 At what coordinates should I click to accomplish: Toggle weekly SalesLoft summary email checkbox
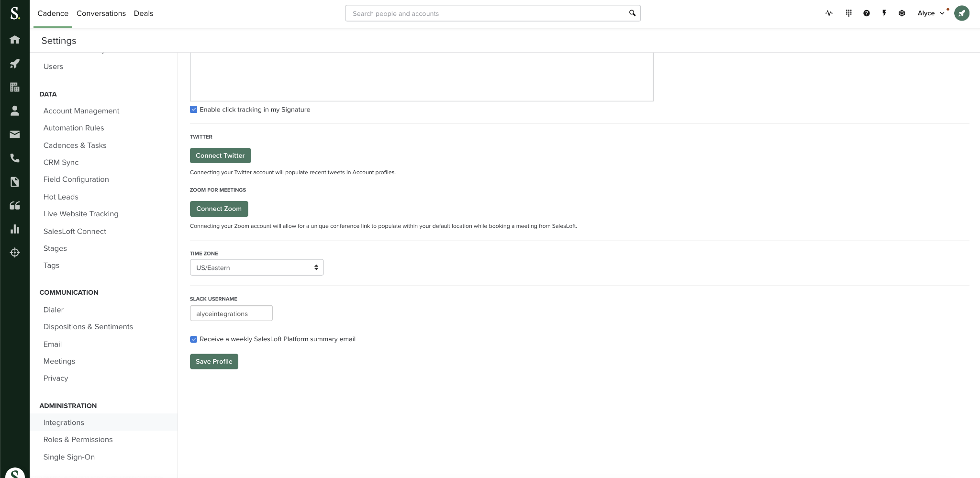[x=193, y=339]
